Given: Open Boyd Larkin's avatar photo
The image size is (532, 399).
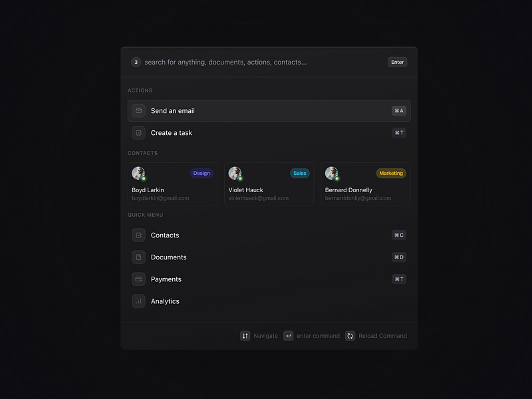Looking at the screenshot, I should [139, 174].
